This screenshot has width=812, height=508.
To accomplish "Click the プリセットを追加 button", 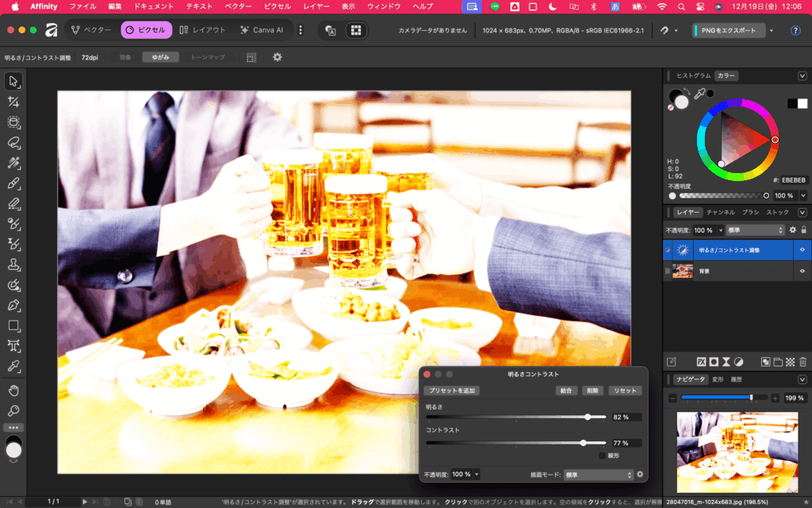I will (452, 391).
